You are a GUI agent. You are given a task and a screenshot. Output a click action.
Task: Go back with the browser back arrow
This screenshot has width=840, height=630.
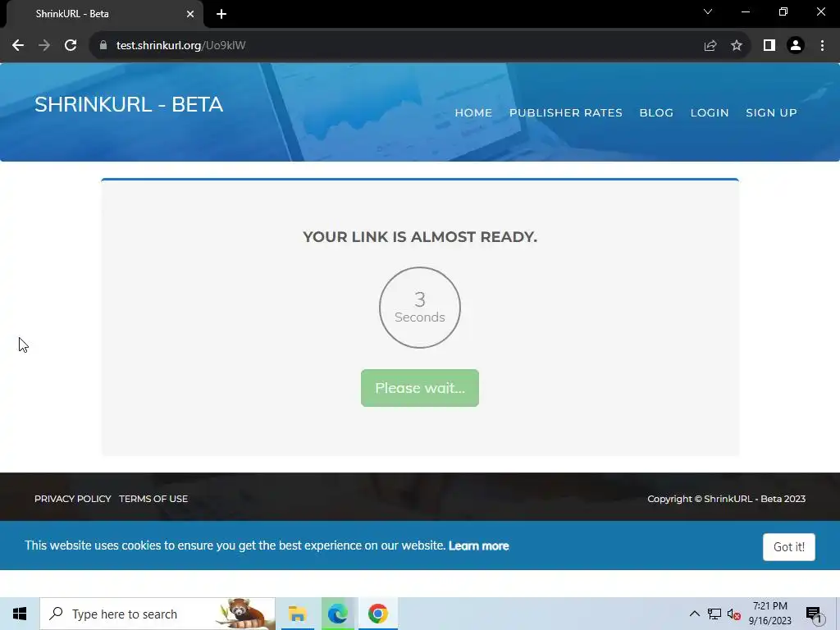[18, 46]
